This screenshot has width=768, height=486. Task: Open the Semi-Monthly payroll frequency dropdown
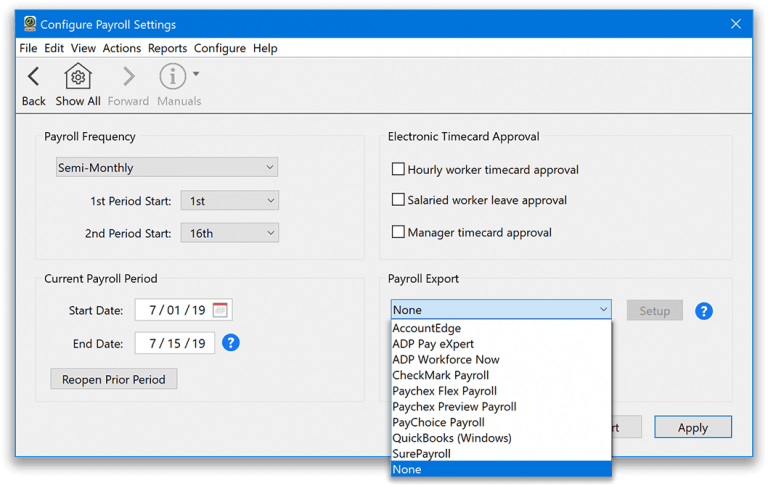tap(167, 167)
